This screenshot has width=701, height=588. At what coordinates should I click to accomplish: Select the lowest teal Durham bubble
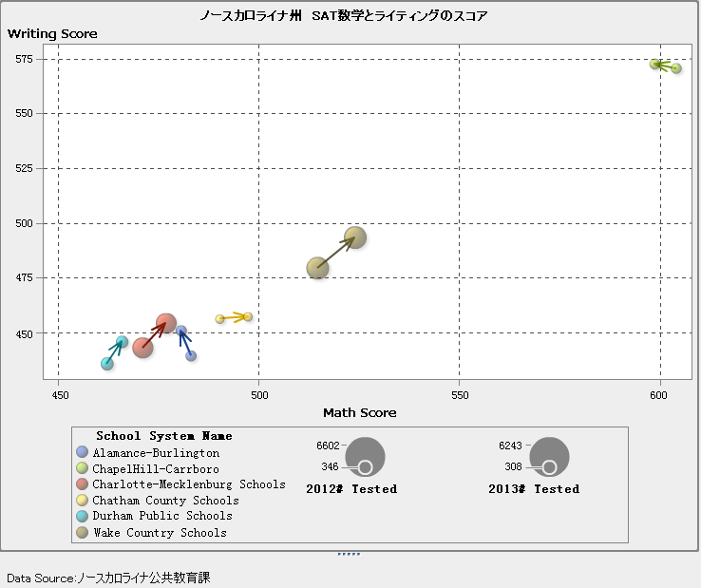(x=107, y=364)
